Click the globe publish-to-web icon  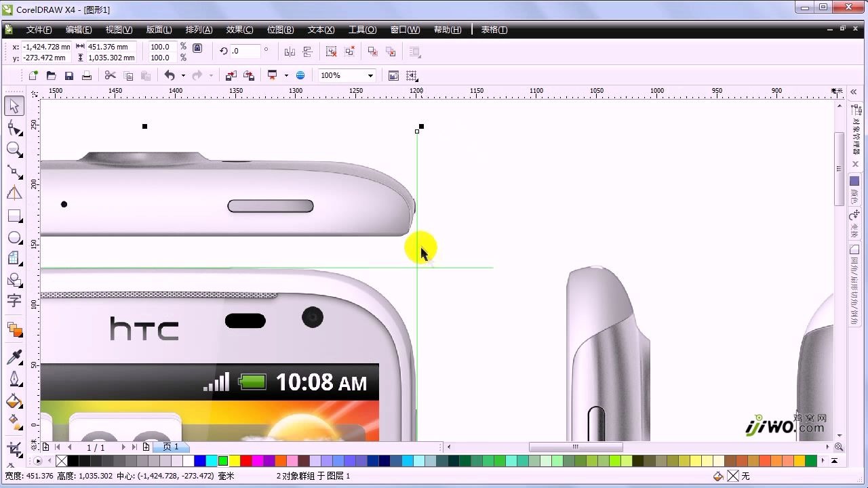(x=300, y=75)
